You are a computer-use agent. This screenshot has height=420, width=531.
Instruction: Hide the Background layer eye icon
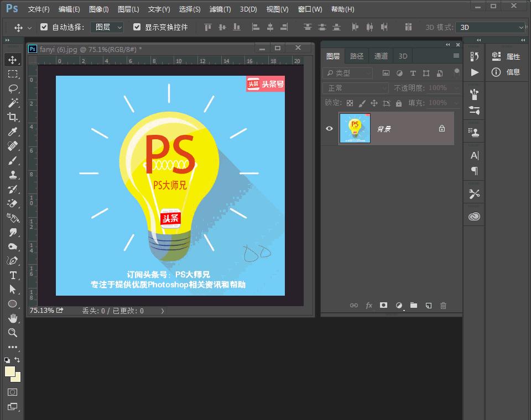pyautogui.click(x=329, y=129)
